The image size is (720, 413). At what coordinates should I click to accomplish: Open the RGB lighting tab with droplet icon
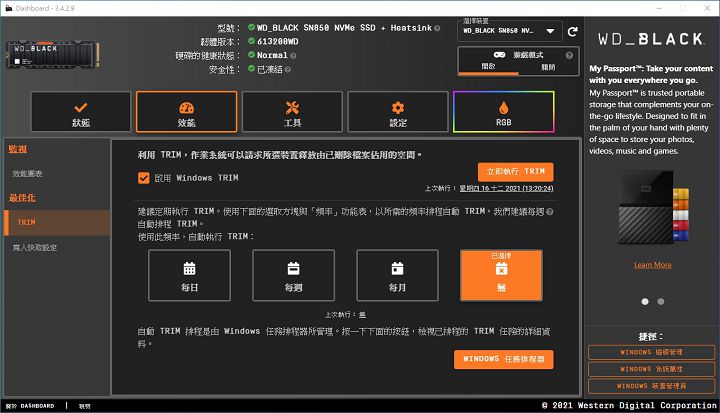(x=503, y=112)
